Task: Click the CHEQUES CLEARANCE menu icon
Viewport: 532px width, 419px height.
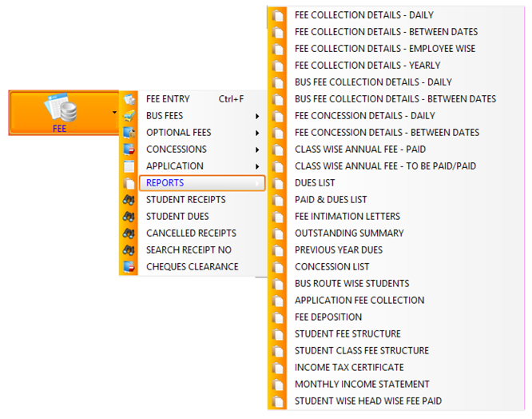Action: pos(129,267)
